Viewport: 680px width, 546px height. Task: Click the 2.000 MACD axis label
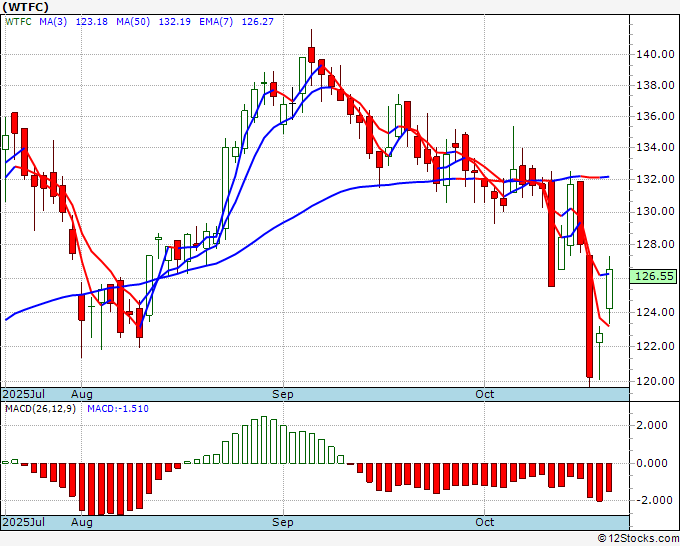click(x=652, y=425)
